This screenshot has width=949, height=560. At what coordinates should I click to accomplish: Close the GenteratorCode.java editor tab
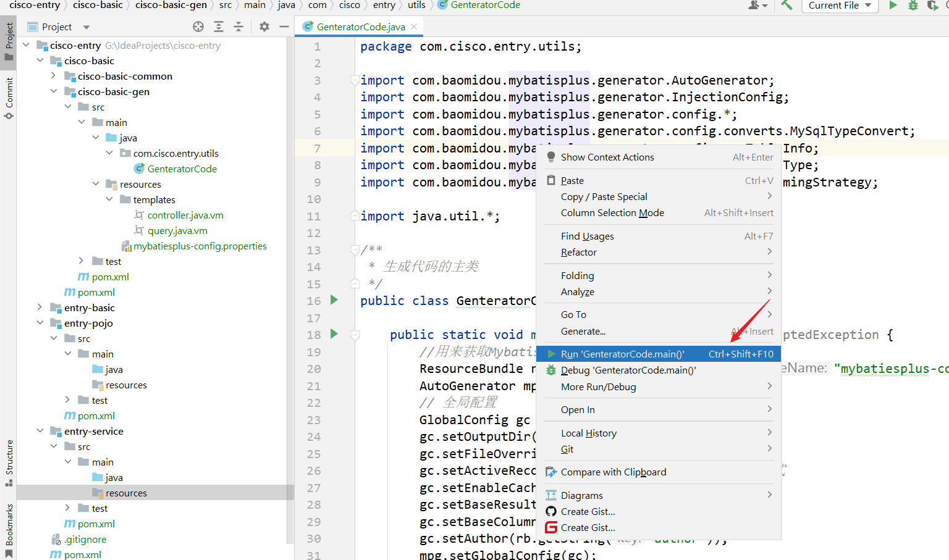point(414,27)
